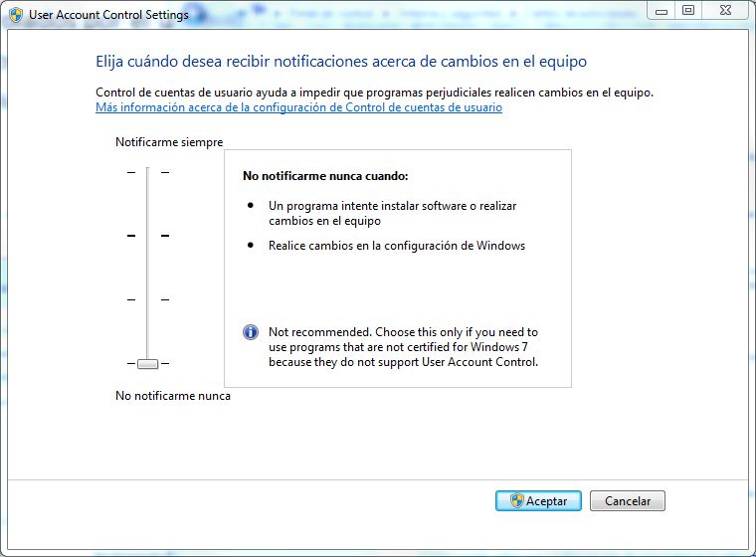
Task: Click 'Realice cambios en la configuración de Windows' text
Action: tap(397, 246)
